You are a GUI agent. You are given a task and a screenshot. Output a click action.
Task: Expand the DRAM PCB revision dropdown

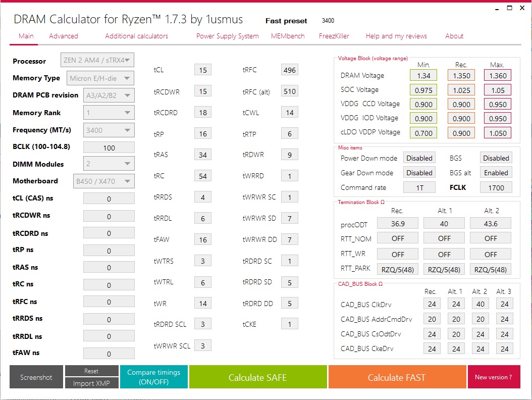tap(109, 95)
